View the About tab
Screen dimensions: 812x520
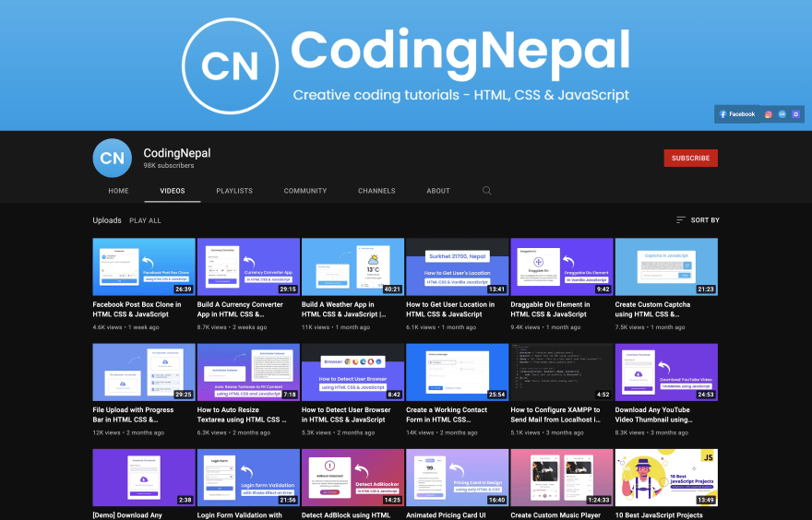click(x=438, y=191)
